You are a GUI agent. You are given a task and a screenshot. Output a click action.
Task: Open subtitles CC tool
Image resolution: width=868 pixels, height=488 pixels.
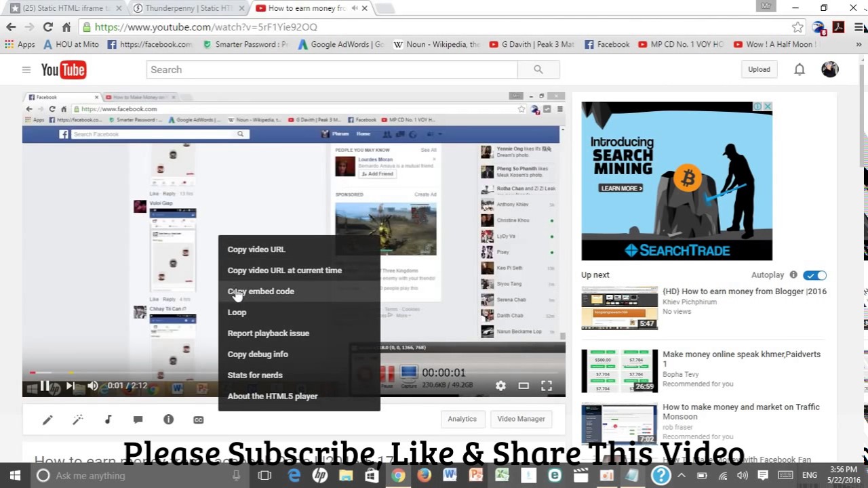[x=198, y=420]
